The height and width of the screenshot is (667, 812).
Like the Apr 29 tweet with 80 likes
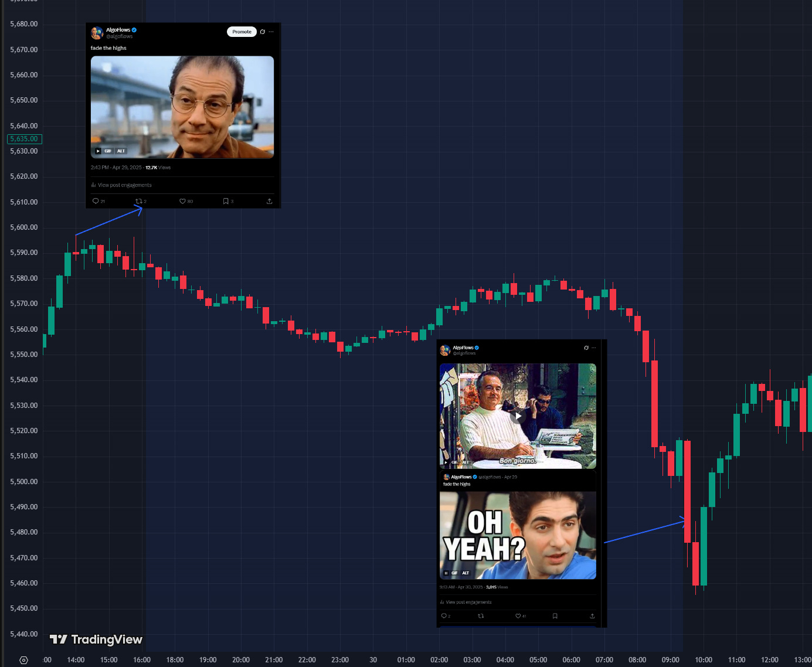coord(182,201)
